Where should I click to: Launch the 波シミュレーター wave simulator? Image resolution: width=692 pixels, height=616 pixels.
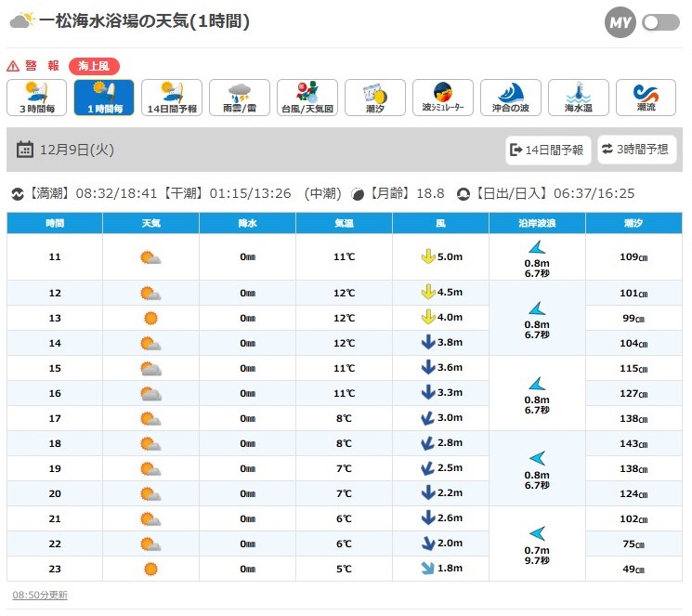[443, 98]
